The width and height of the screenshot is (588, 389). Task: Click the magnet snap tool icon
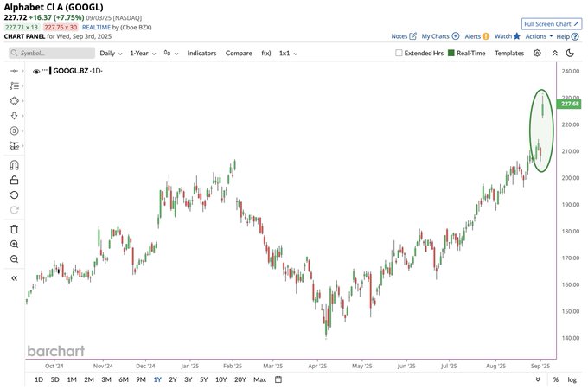click(14, 164)
